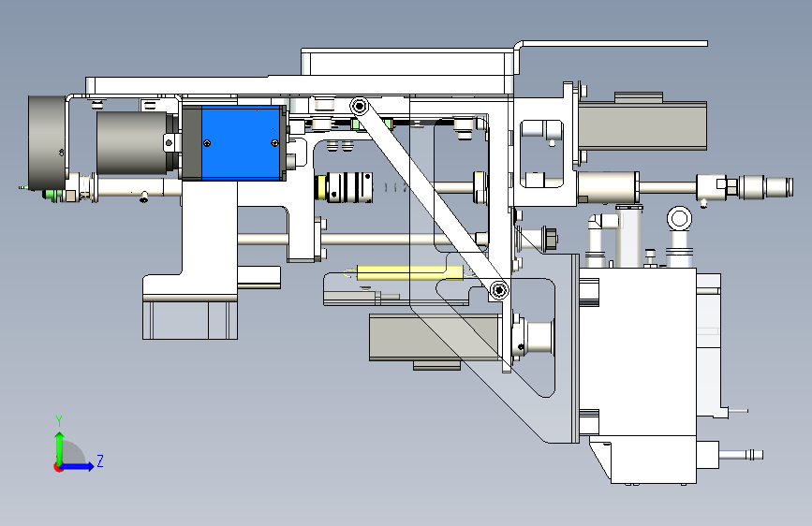Pick the upper pivot bolt of the diagonal arm

pos(359,107)
